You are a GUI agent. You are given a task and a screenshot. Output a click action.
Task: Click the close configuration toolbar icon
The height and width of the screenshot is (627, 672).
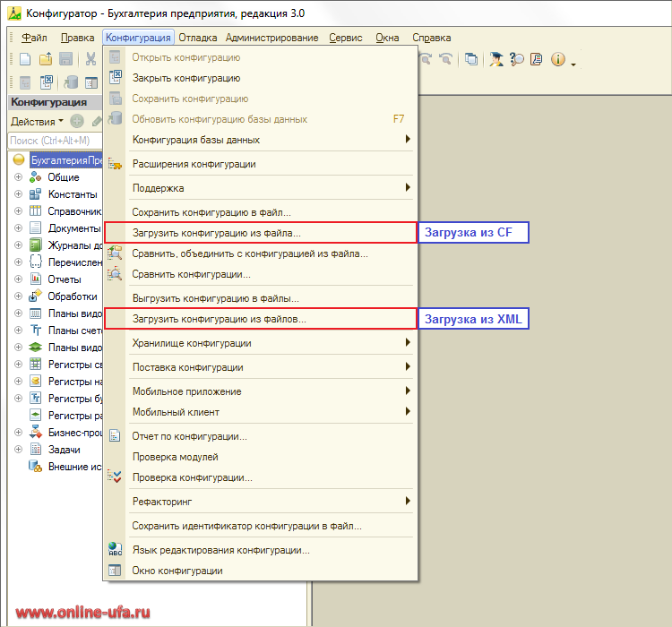(47, 82)
